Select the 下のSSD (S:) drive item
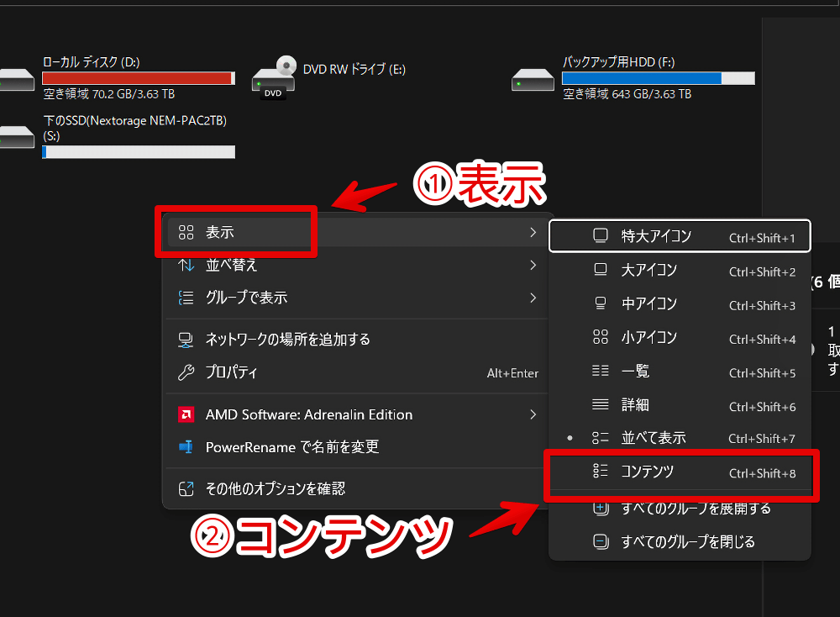 tap(134, 128)
